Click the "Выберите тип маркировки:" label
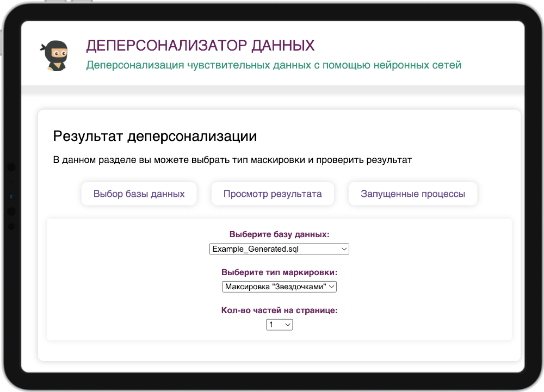The height and width of the screenshot is (392, 544). pyautogui.click(x=279, y=272)
